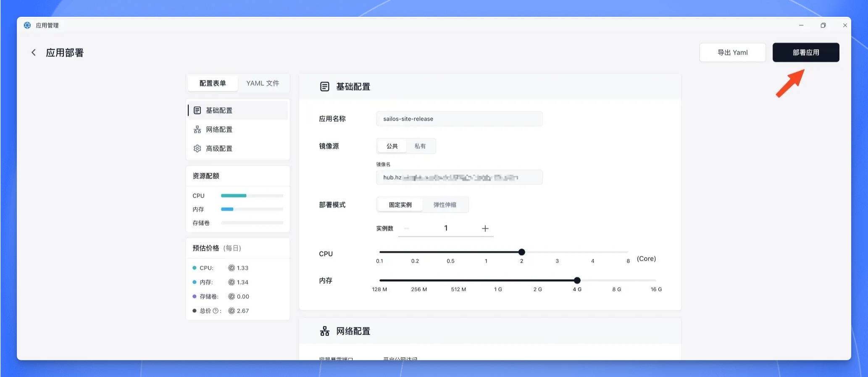Choose 固定实例 deployment mode
Viewport: 868px width, 377px height.
click(400, 205)
